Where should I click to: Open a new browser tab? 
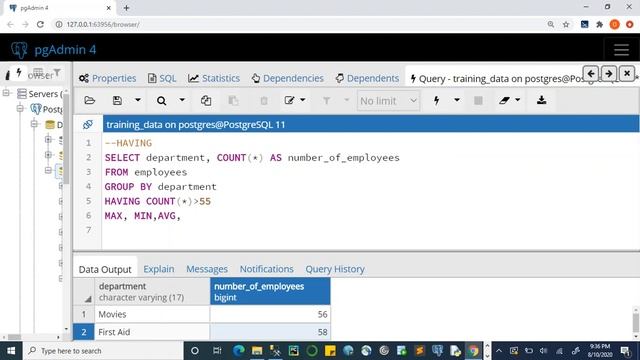pos(127,8)
